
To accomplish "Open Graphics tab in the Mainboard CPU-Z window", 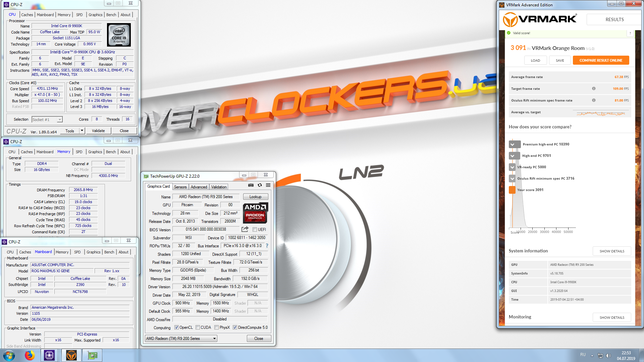I will tap(93, 252).
